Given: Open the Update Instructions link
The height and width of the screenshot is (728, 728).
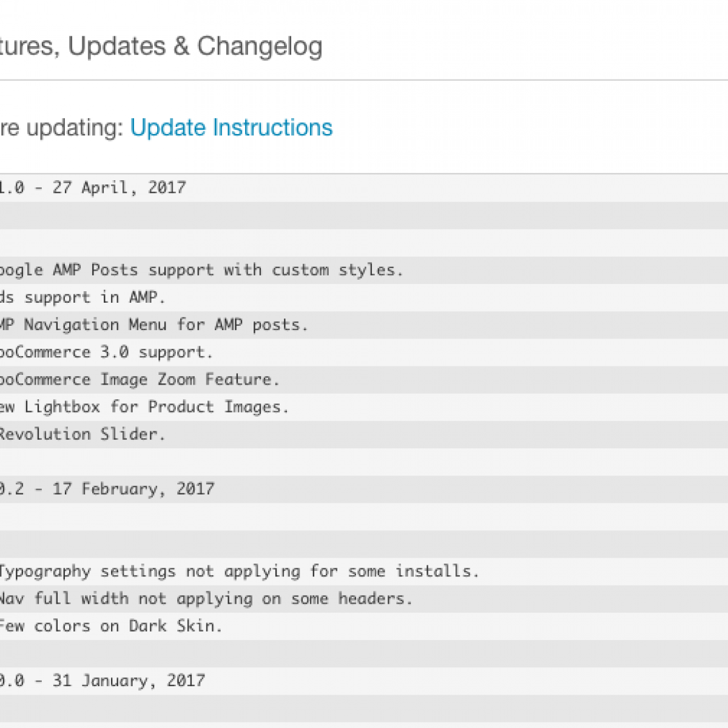Looking at the screenshot, I should pos(231,128).
